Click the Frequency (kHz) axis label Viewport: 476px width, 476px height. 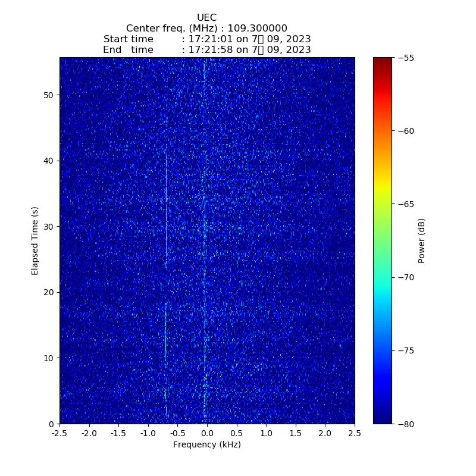point(206,445)
